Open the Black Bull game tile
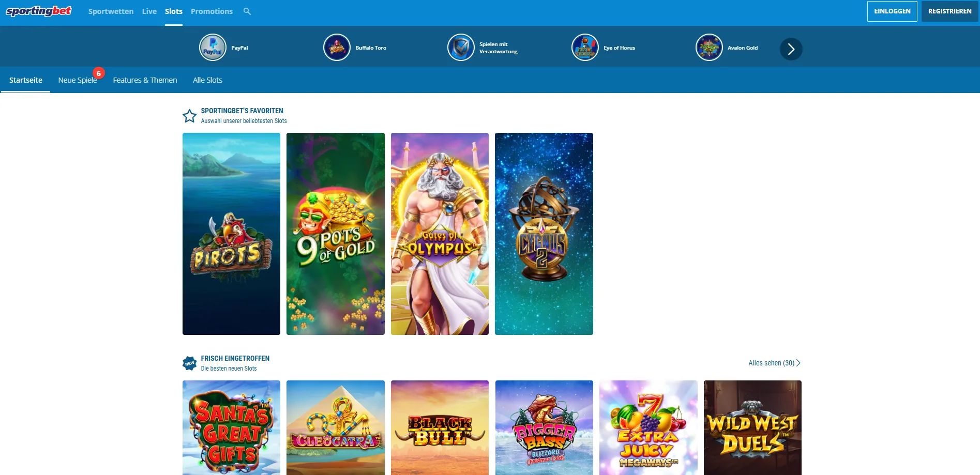The height and width of the screenshot is (475, 980). (x=440, y=427)
